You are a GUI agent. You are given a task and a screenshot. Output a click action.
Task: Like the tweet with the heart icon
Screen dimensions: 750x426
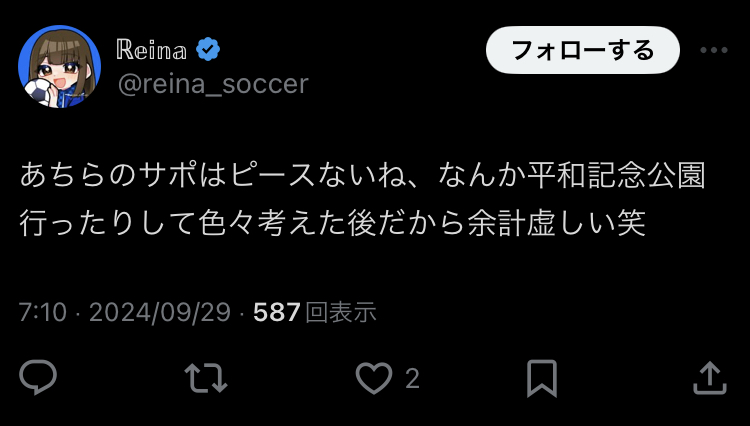(x=374, y=378)
